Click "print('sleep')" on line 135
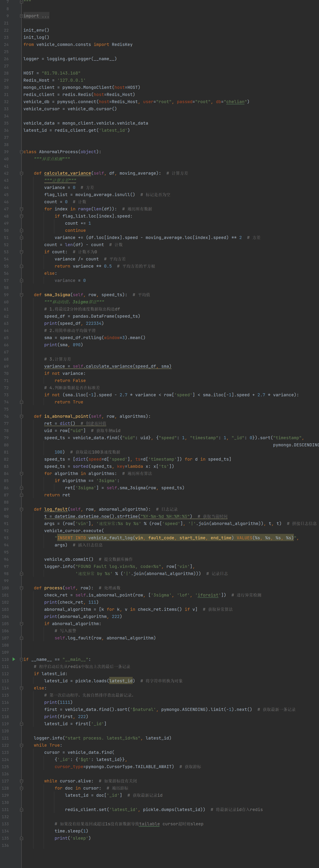This screenshot has height=868, width=319. tap(73, 838)
